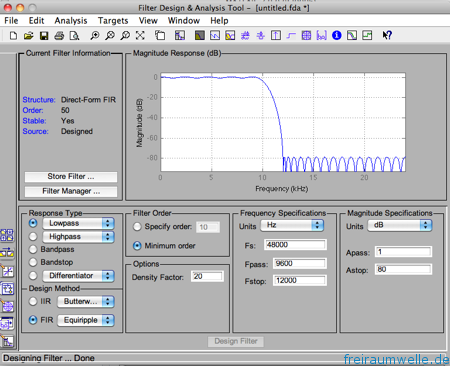Image resolution: width=450 pixels, height=366 pixels.
Task: Open the pole/zero editor sidebar panel
Action: coord(7,306)
